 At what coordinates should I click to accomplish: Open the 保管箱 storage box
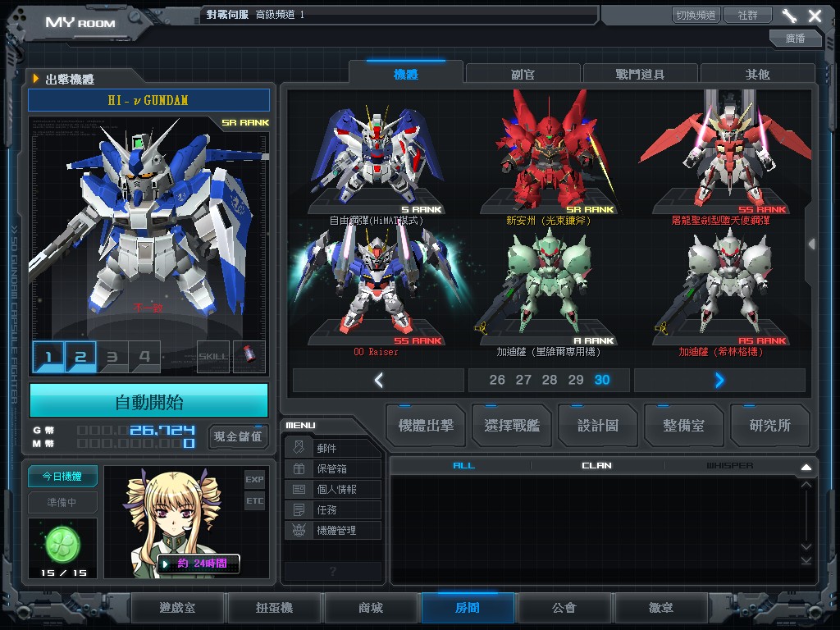pos(333,469)
